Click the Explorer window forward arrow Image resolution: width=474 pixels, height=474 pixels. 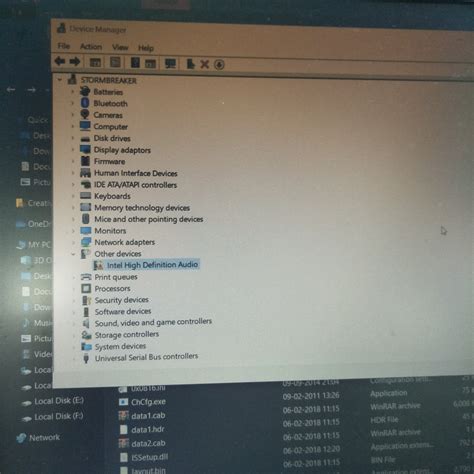click(x=31, y=89)
